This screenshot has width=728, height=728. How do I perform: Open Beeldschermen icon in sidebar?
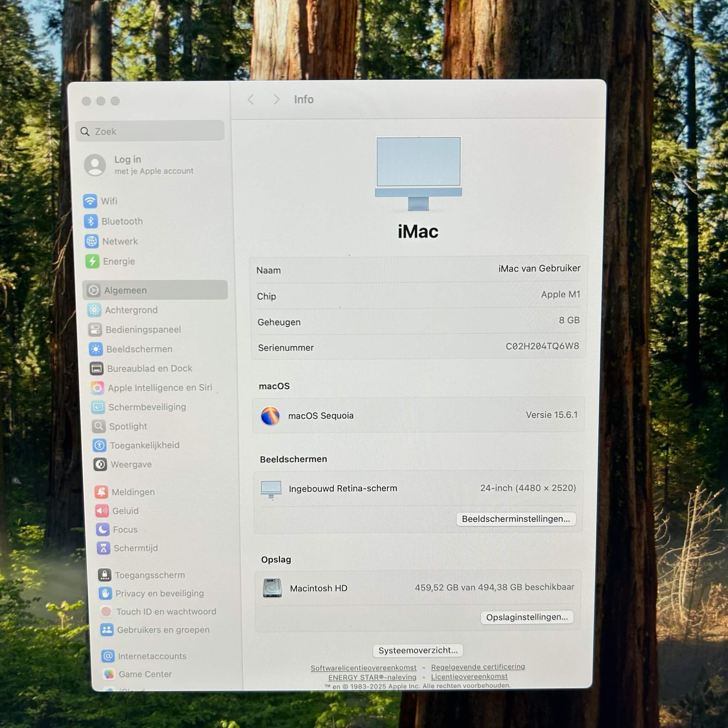[x=96, y=349]
